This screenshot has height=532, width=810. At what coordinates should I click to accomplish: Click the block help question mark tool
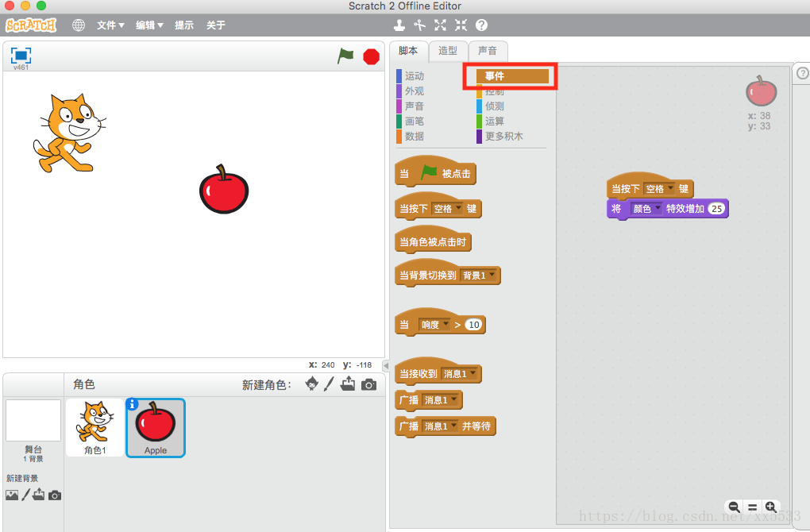click(481, 25)
